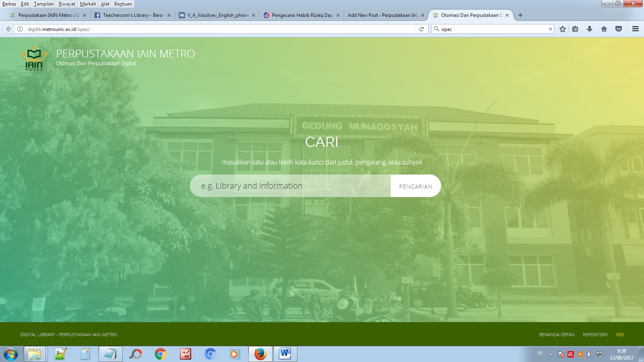Open the Firefox hamburger menu

635,29
